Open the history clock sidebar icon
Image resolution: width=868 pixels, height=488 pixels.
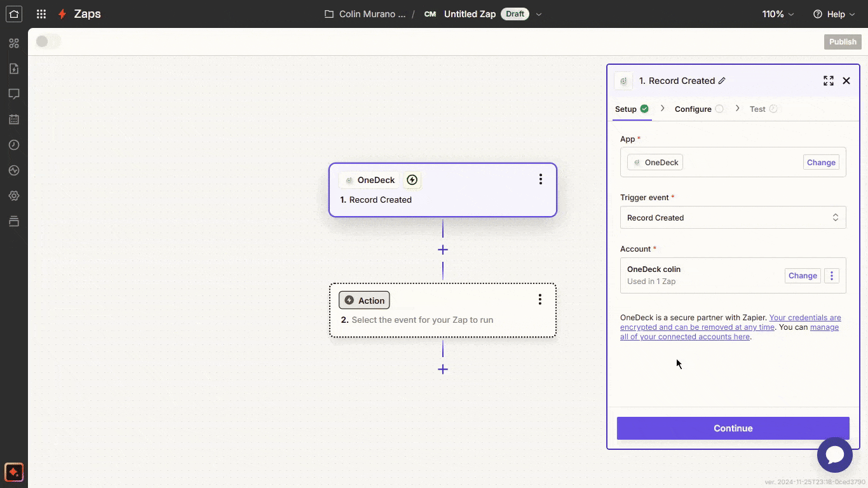14,145
